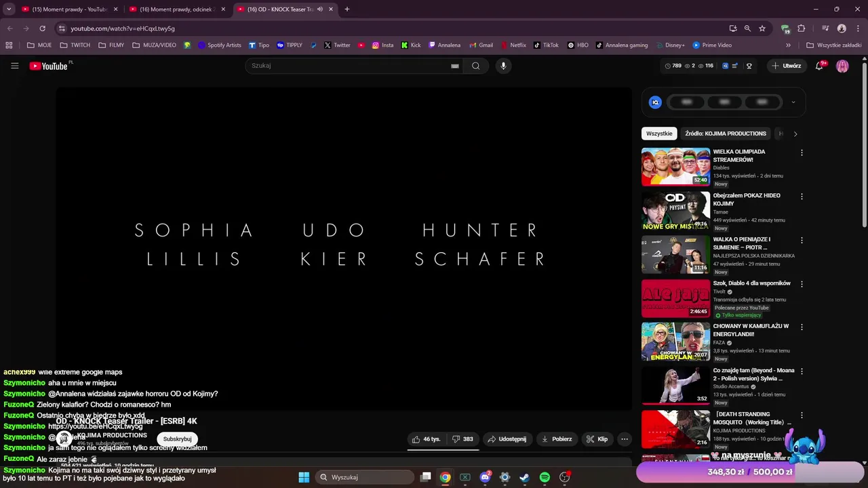Open the Twitter bookmark
This screenshot has height=488, width=868.
point(337,45)
